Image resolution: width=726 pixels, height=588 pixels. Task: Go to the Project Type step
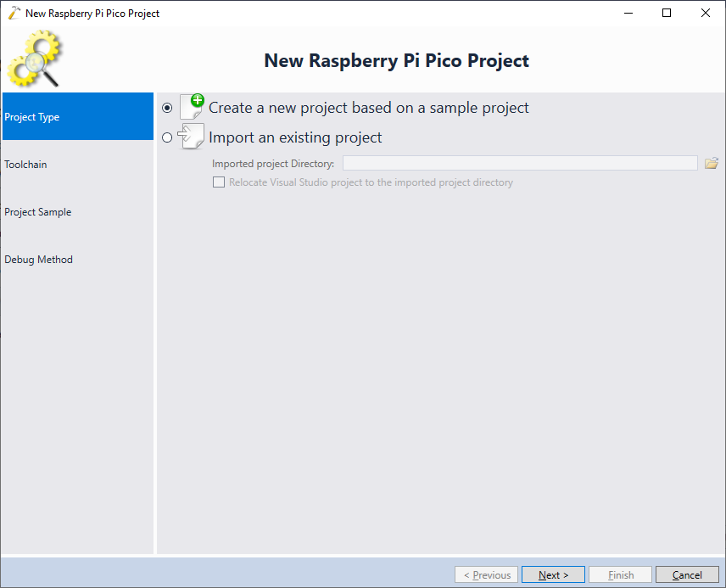click(78, 116)
